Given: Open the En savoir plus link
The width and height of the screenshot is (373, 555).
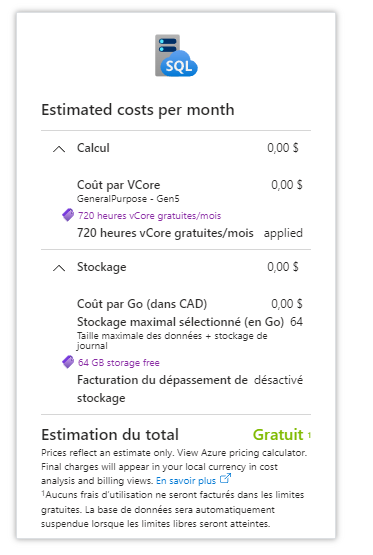Looking at the screenshot, I should (186, 481).
